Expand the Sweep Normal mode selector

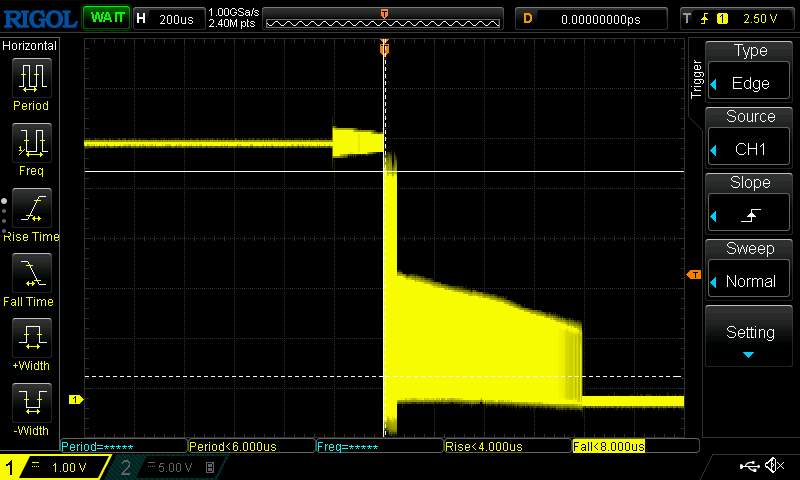click(x=750, y=271)
